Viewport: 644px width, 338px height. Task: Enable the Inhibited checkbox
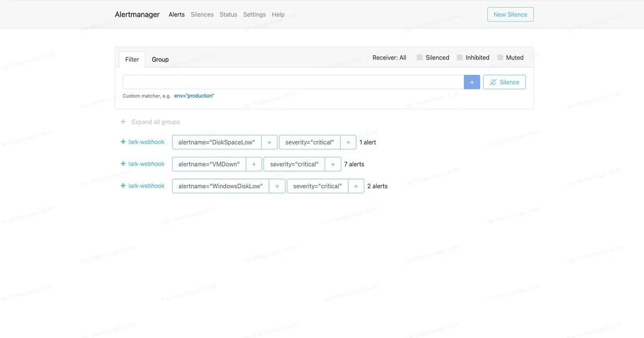pos(459,57)
